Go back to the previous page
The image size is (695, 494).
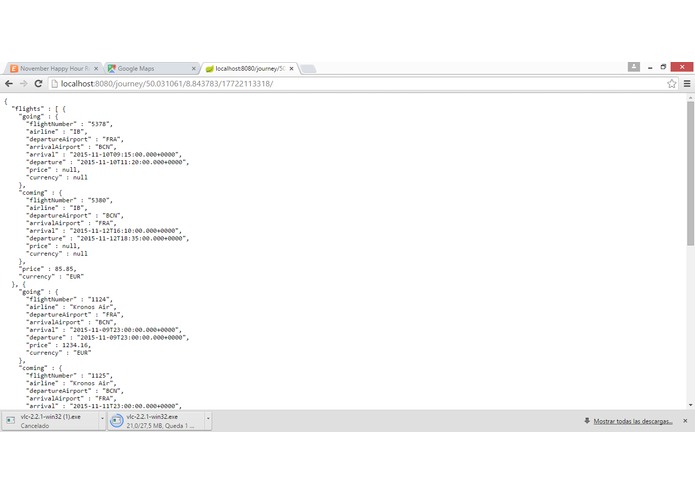[9, 84]
